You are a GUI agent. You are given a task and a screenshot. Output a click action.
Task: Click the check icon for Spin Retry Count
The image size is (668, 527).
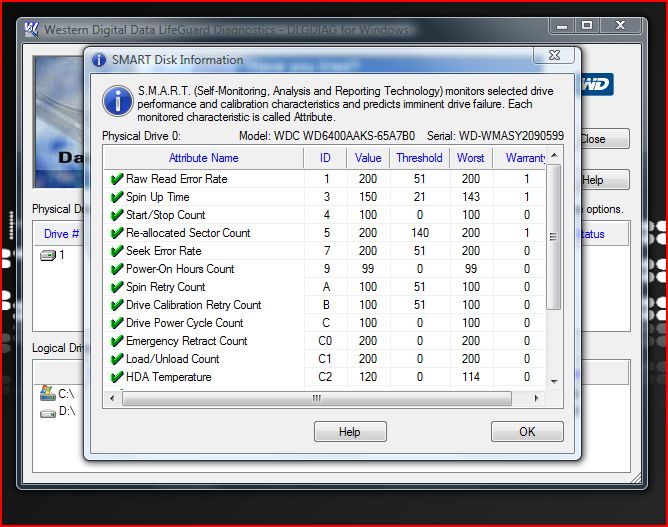pyautogui.click(x=116, y=287)
